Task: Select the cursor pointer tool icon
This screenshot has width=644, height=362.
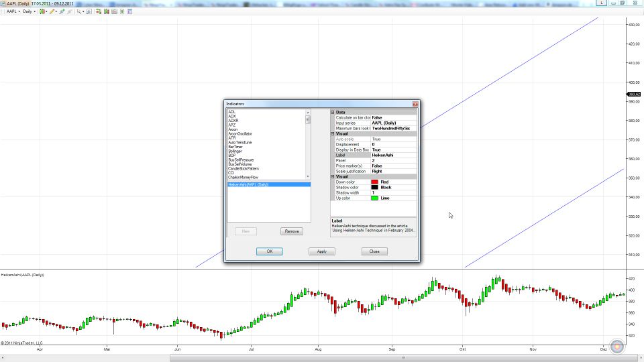Action: [x=79, y=11]
